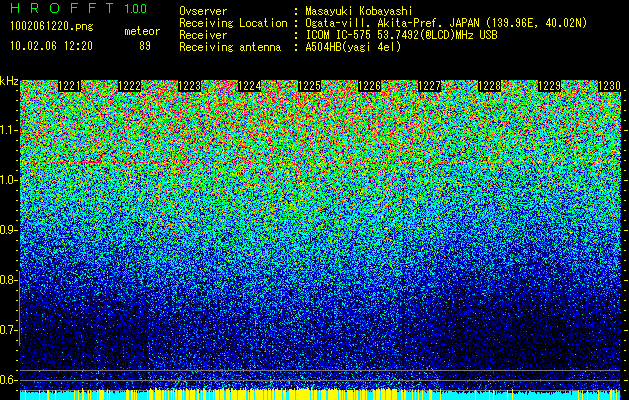Click the 1222 time marker
629x400 pixels.
(129, 86)
